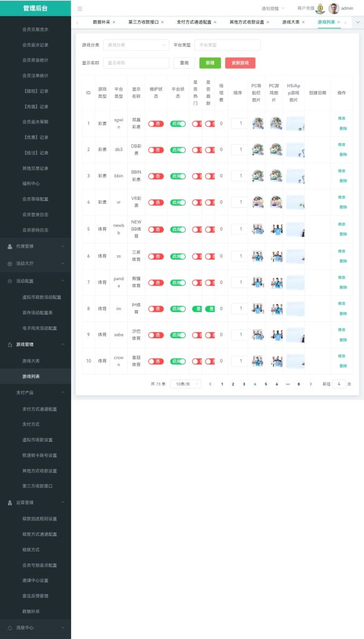This screenshot has width=364, height=639.
Task: Open 支付方式 in the sidebar menu
Action: tap(31, 424)
